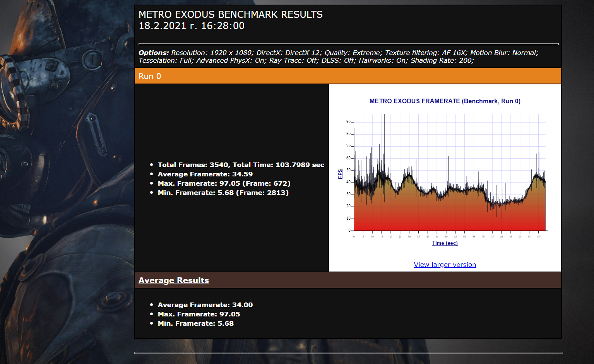This screenshot has height=364, width=594.
Task: Click the Texture filtering: AF 16X option
Action: pyautogui.click(x=426, y=53)
